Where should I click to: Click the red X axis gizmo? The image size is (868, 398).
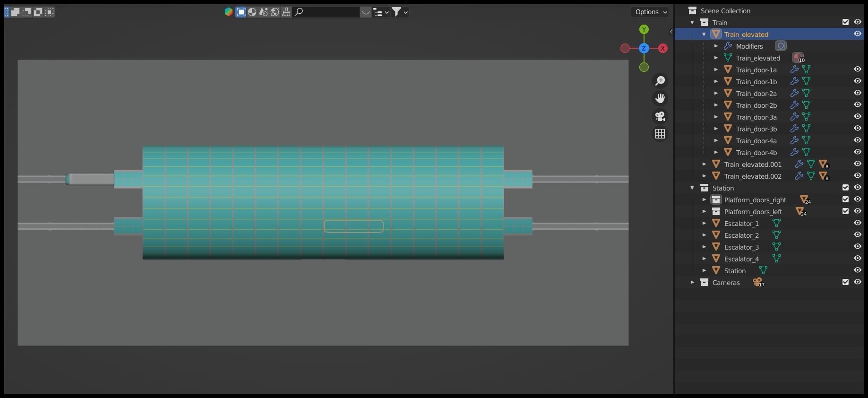pyautogui.click(x=663, y=48)
